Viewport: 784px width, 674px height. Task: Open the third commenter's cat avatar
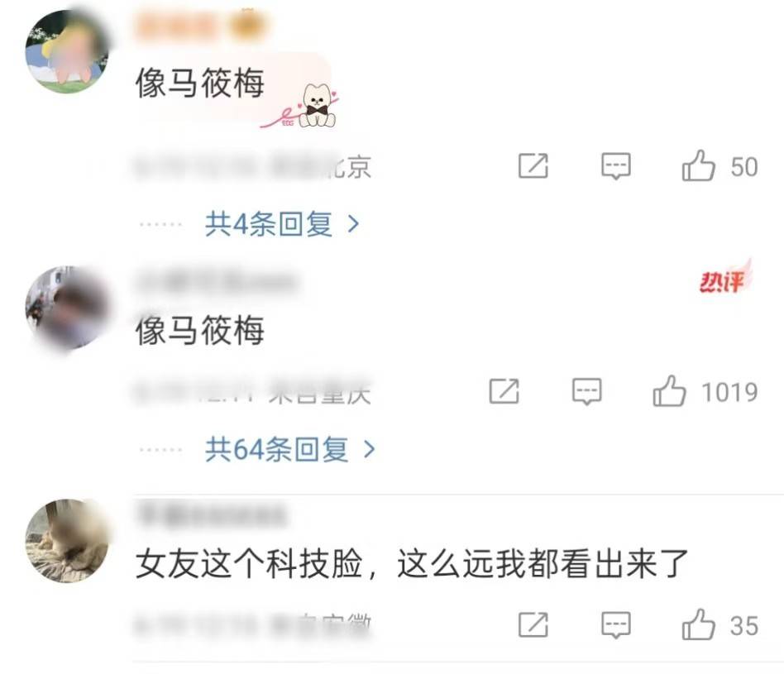tap(67, 541)
